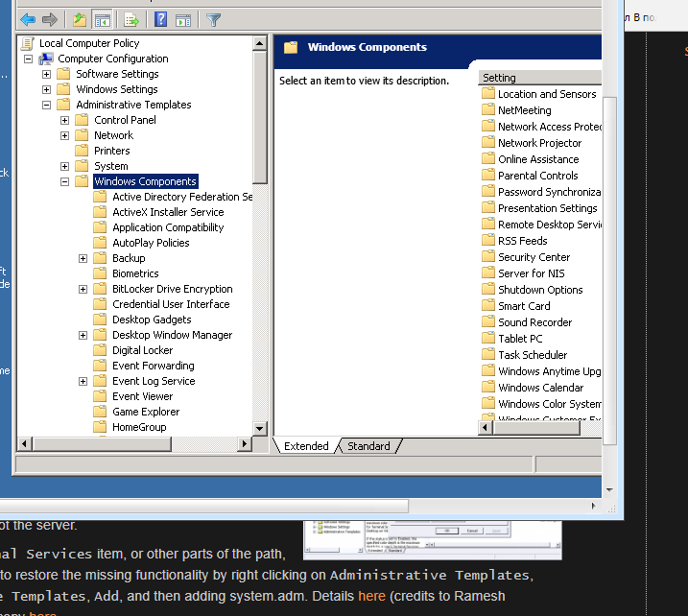Open Network Projector in the settings list
The height and width of the screenshot is (616, 688).
[539, 143]
